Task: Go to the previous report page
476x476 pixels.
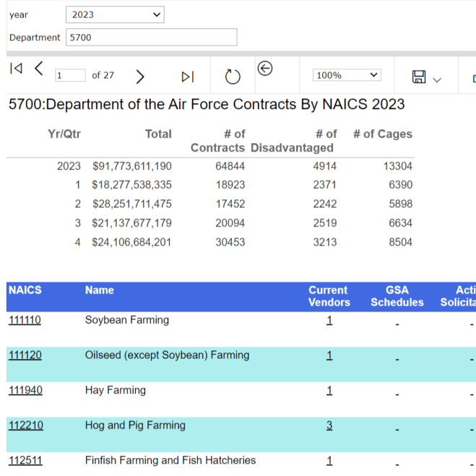Action: (39, 69)
